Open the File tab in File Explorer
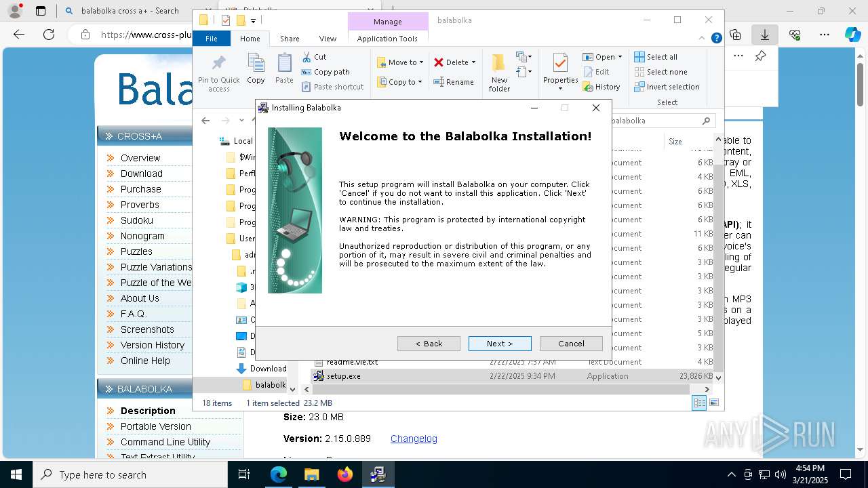Image resolution: width=868 pixels, height=488 pixels. point(212,39)
